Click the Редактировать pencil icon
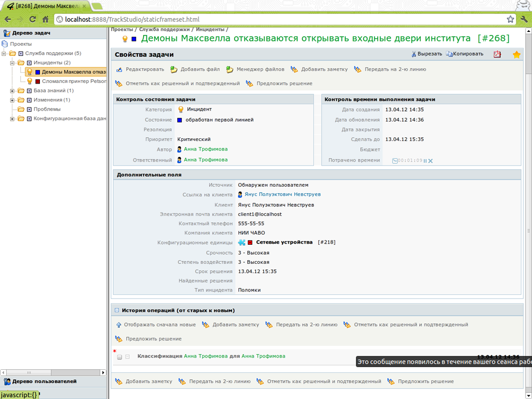The image size is (532, 399). 120,70
